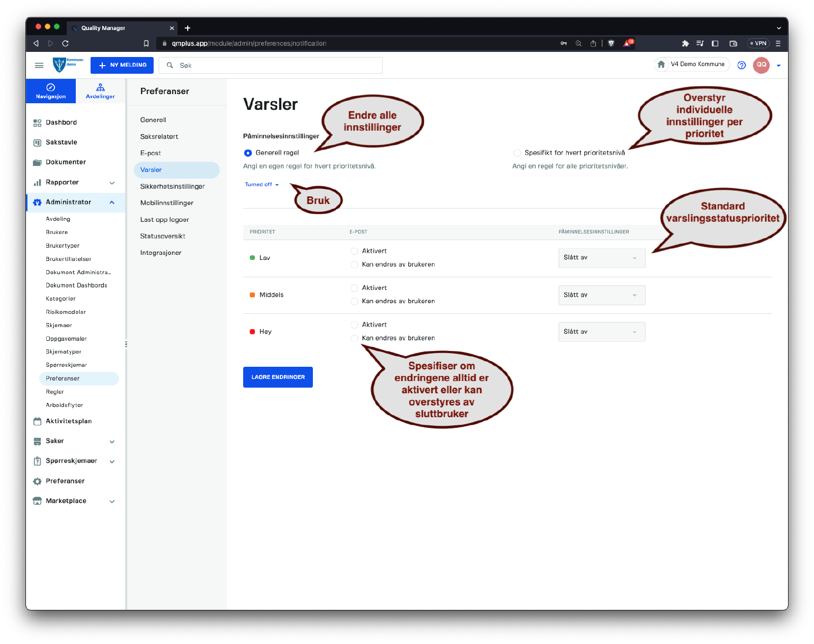The image size is (814, 644).
Task: Enable Aktivert for Lav priority
Action: point(354,251)
